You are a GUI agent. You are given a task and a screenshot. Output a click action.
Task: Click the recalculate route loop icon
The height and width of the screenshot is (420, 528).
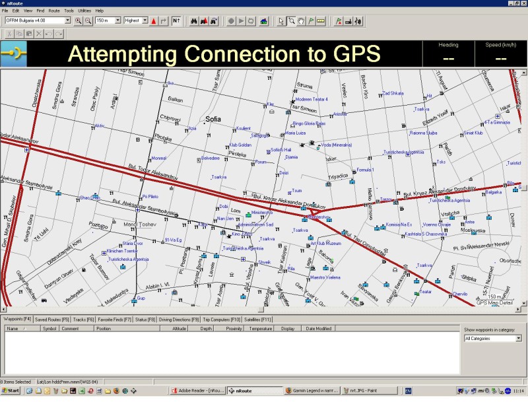(x=251, y=21)
